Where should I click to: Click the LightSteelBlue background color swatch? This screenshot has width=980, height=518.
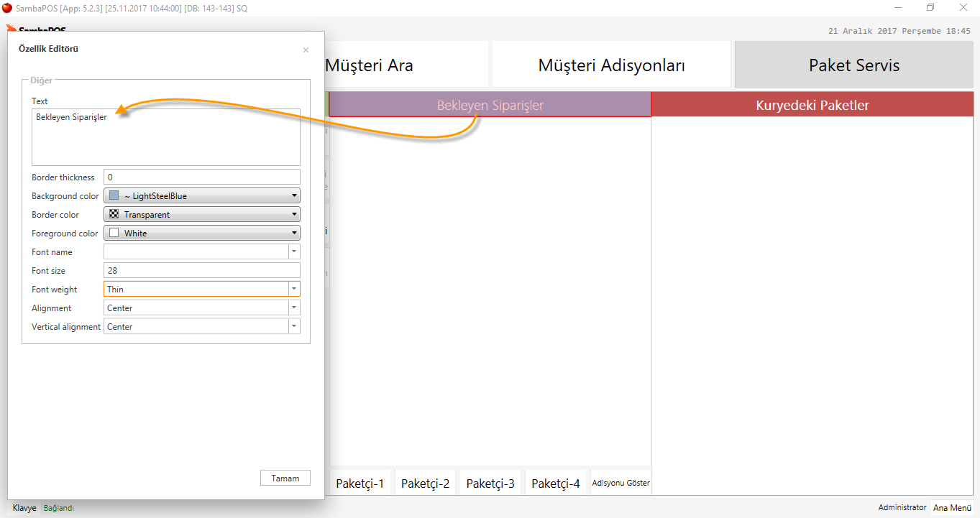click(114, 195)
